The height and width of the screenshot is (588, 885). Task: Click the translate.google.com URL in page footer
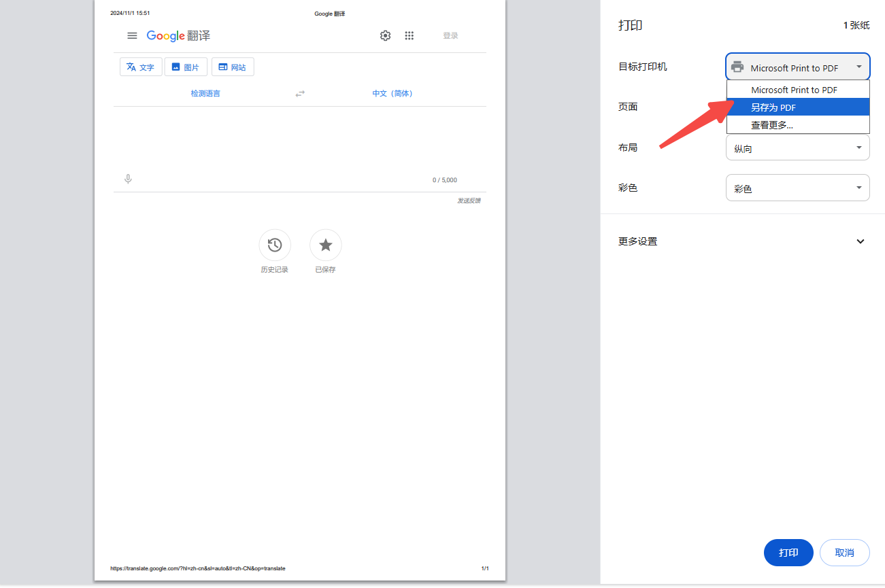click(x=198, y=568)
